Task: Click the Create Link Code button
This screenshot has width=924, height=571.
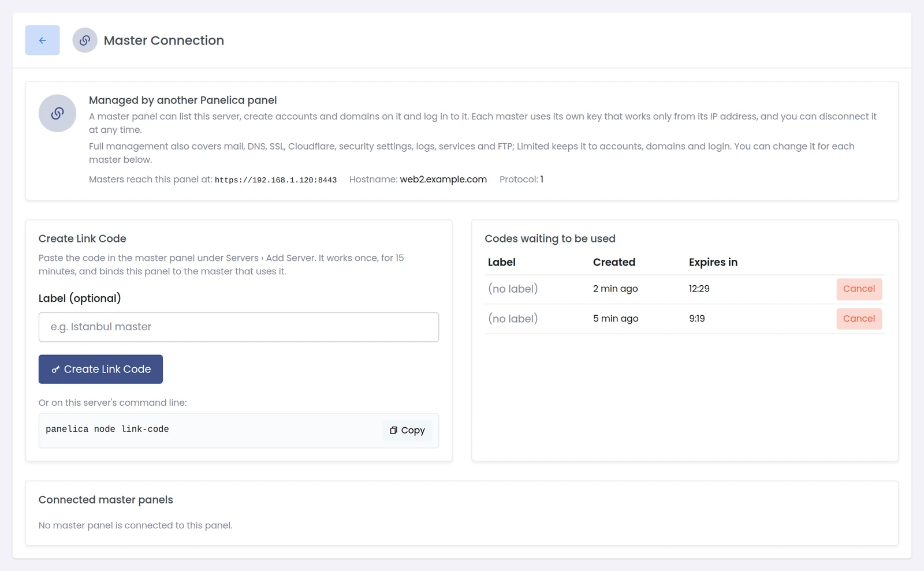Action: 100,369
